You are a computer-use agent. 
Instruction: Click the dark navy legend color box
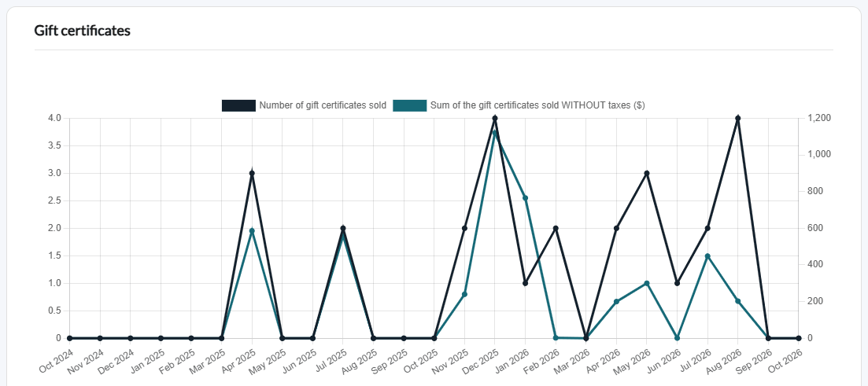pyautogui.click(x=238, y=105)
